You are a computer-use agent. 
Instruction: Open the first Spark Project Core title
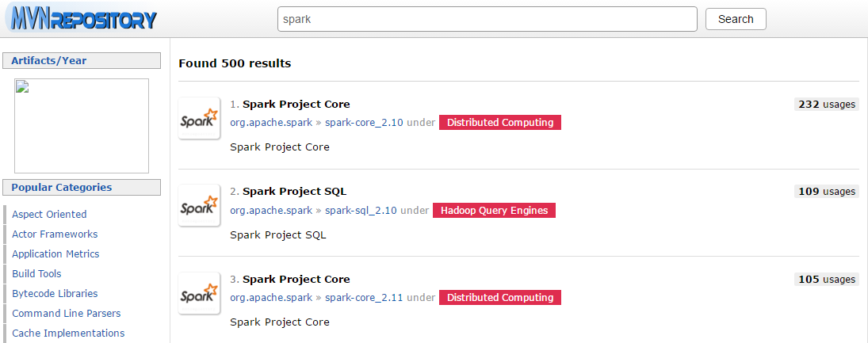(296, 104)
